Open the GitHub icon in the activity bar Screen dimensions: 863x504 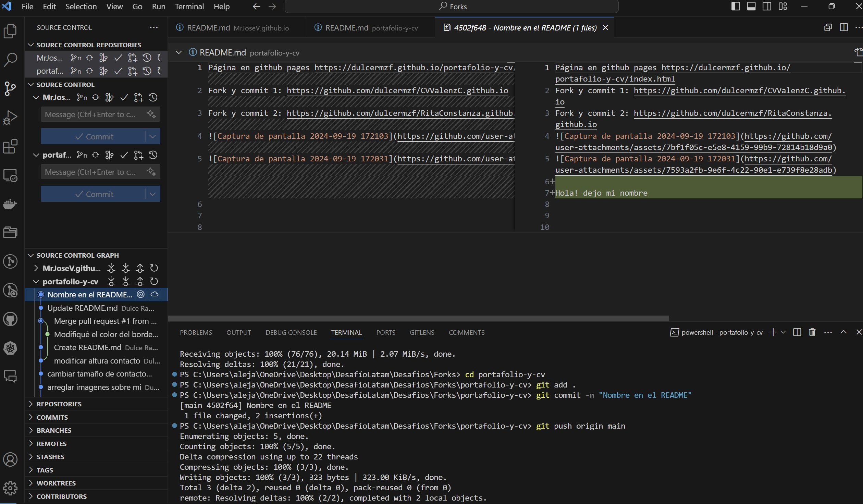(10, 319)
